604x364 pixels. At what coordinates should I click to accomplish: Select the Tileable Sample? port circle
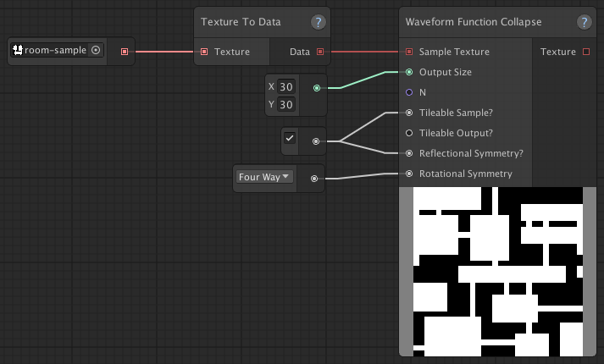click(409, 113)
